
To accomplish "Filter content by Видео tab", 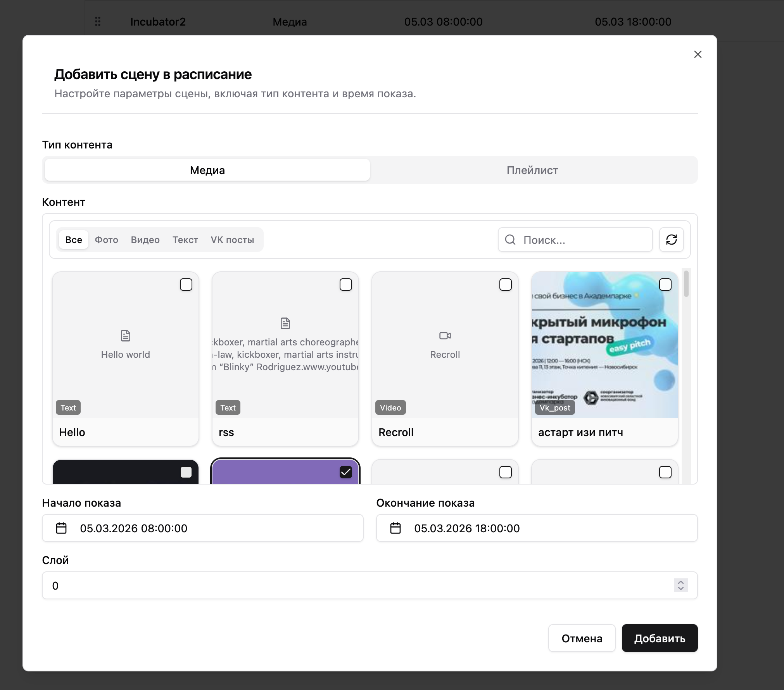I will (145, 240).
